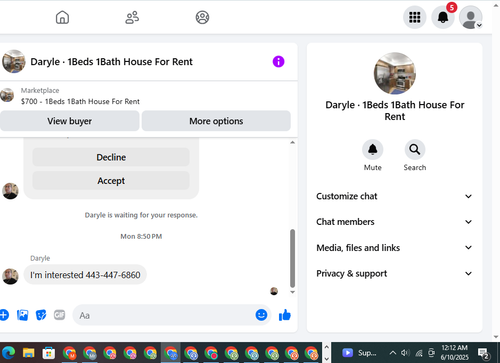Click chat scrollbar up arrow
This screenshot has height=363, width=500.
tap(292, 142)
